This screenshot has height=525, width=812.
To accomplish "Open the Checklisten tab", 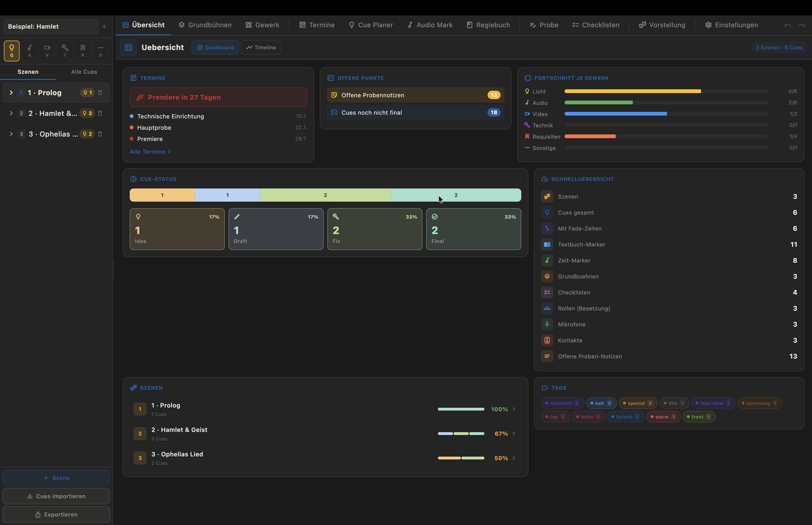I will click(595, 25).
